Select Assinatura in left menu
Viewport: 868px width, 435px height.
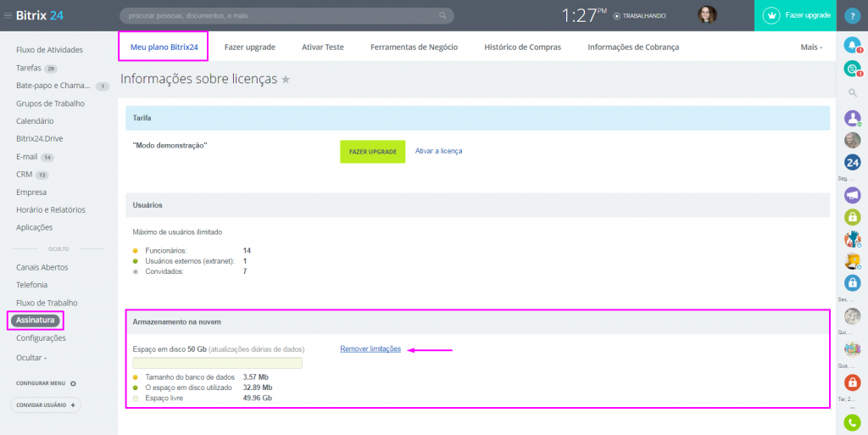coord(35,320)
